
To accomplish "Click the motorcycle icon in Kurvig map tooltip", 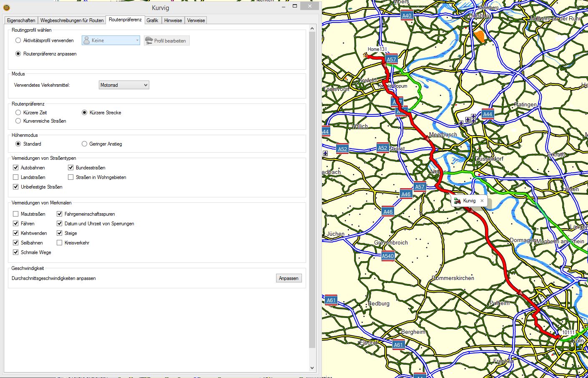I will [x=457, y=201].
